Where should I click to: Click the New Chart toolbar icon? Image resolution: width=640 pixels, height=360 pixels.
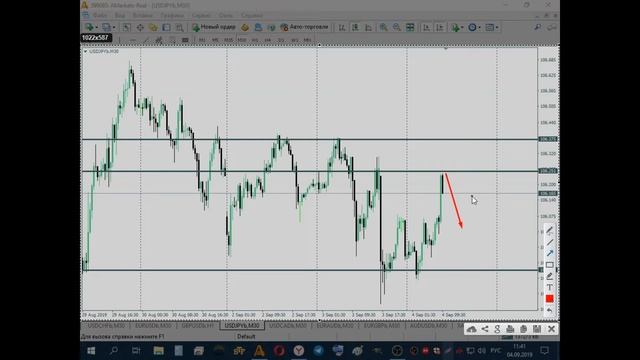[89, 27]
